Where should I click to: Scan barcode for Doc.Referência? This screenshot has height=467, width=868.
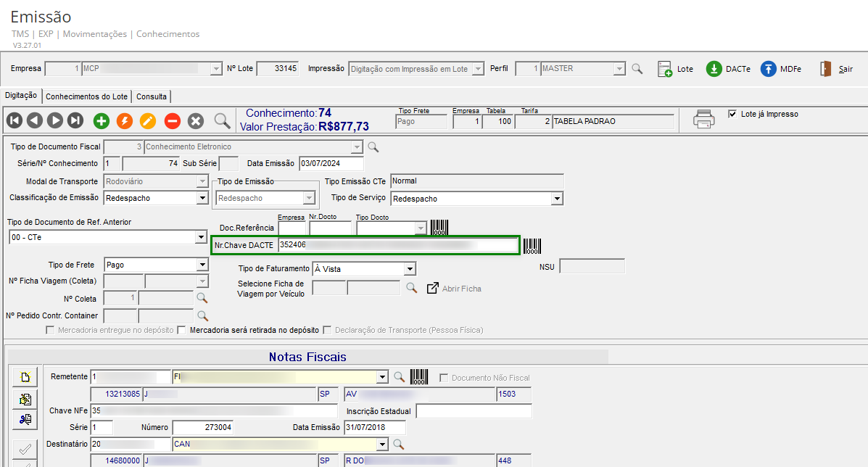point(439,228)
